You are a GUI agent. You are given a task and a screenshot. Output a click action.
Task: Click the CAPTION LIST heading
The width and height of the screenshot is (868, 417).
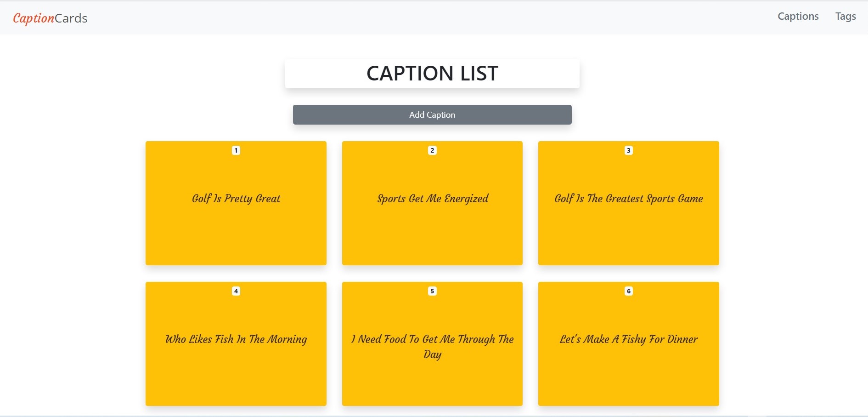click(x=432, y=73)
